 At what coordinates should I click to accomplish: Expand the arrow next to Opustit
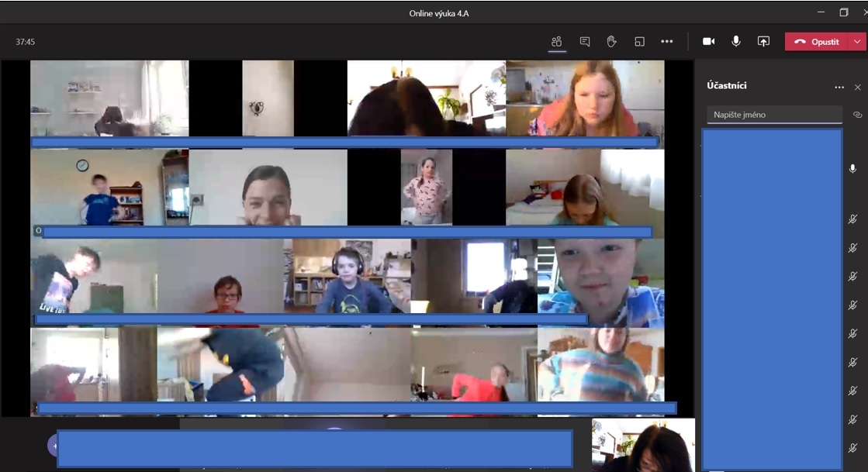857,42
